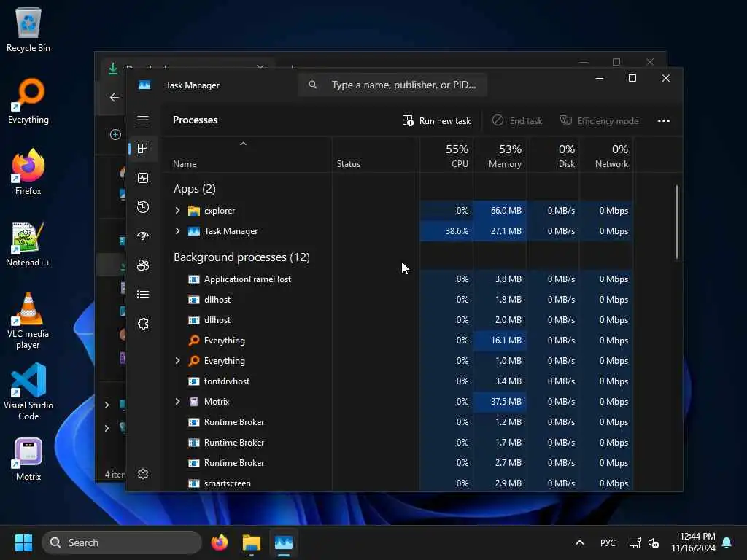Click the Task Manager search field

click(392, 85)
